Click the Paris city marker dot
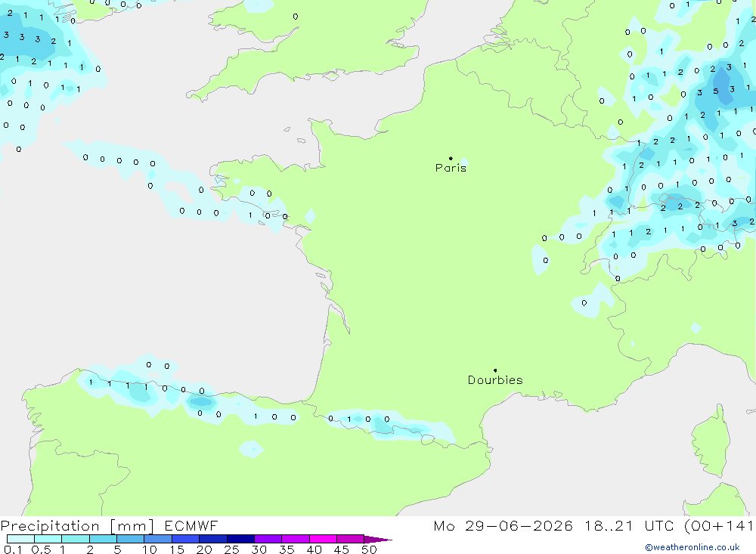 (x=451, y=158)
